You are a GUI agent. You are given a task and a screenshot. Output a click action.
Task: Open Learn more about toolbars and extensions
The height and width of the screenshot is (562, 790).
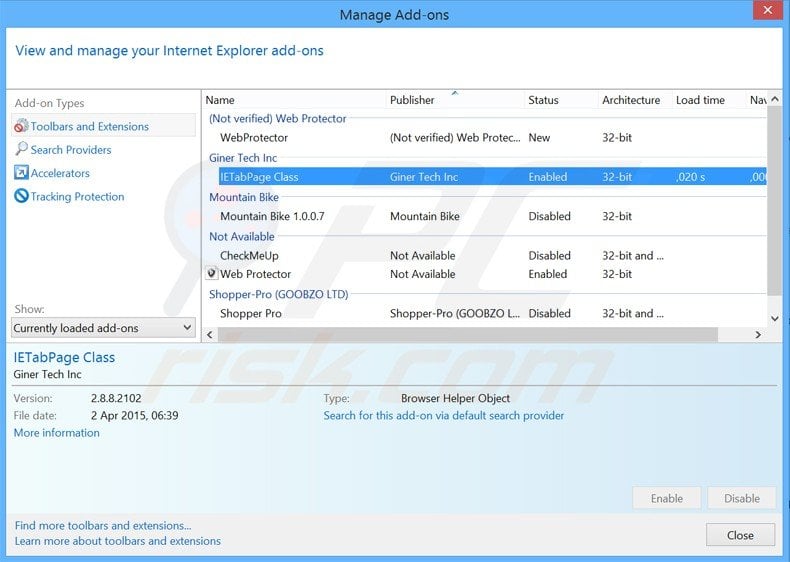(x=117, y=541)
